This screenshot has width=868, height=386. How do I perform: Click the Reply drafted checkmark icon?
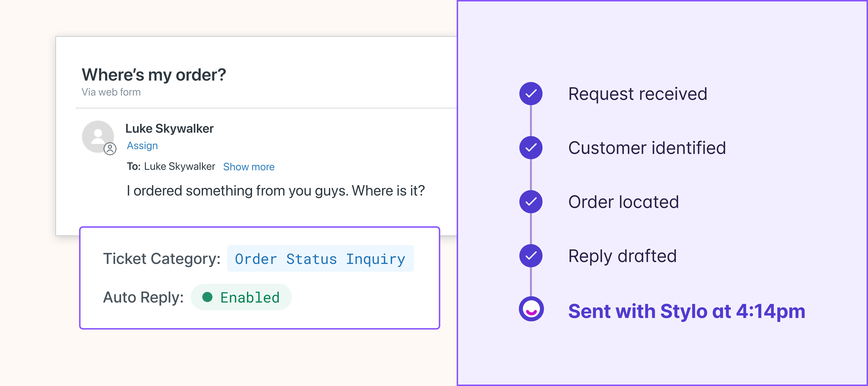tap(531, 256)
